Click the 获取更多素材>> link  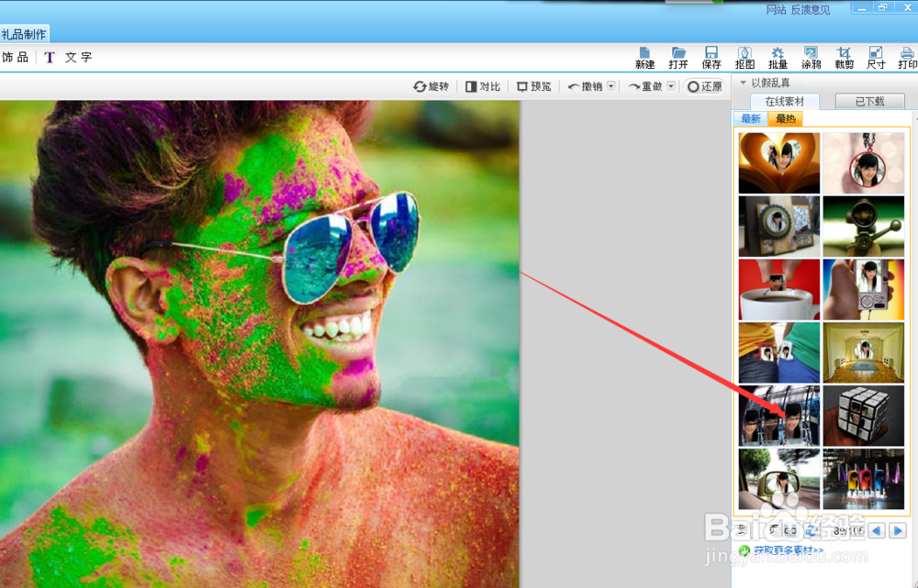[x=788, y=550]
